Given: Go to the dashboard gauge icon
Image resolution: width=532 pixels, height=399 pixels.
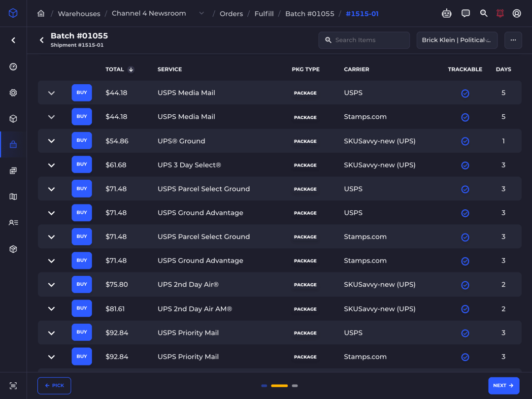Looking at the screenshot, I should coord(13,66).
